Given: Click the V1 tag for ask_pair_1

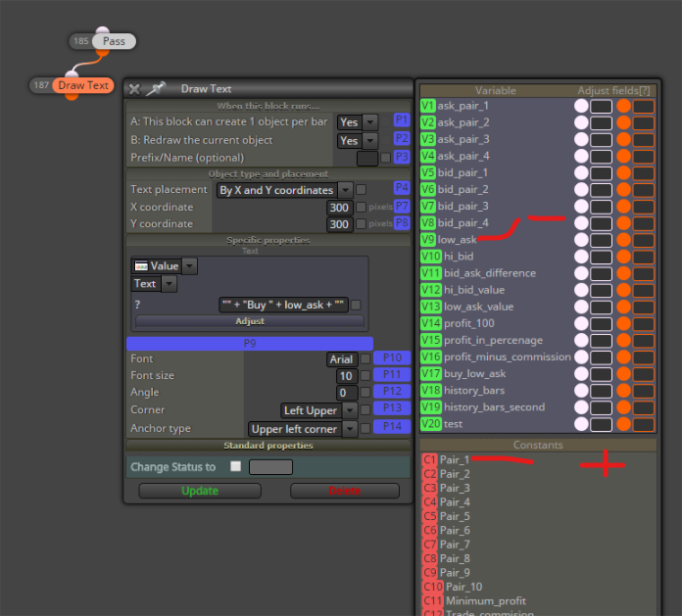Looking at the screenshot, I should click(x=428, y=106).
